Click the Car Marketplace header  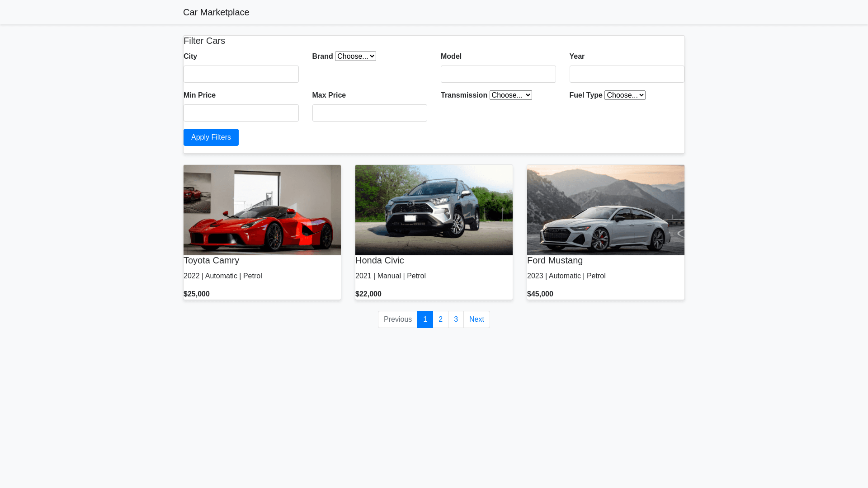click(216, 12)
